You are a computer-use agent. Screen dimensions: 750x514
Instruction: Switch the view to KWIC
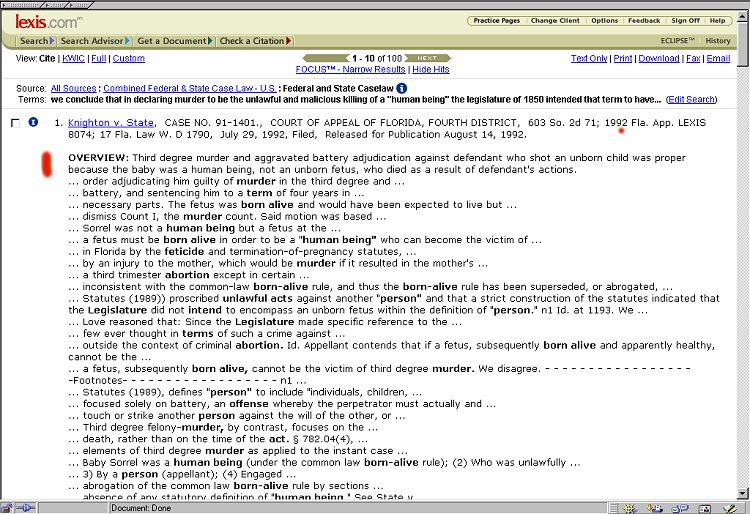coord(73,58)
